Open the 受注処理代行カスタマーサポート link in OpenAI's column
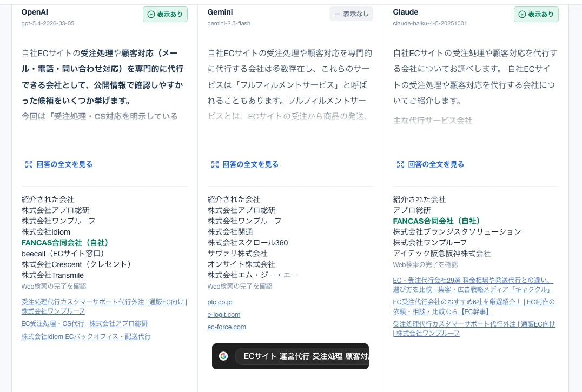Viewport: 582px width, 392px height. [x=104, y=307]
